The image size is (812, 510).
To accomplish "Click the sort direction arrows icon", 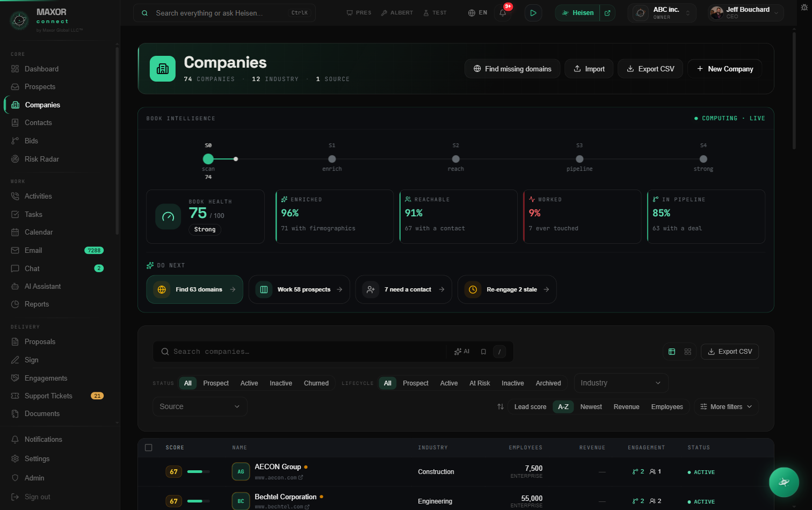I will click(x=501, y=407).
